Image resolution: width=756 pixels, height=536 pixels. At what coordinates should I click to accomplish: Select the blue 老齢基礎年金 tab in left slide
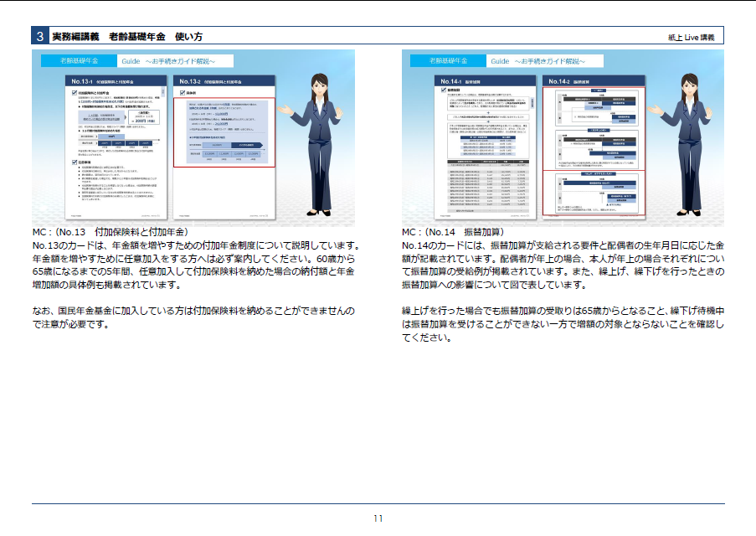tap(78, 61)
